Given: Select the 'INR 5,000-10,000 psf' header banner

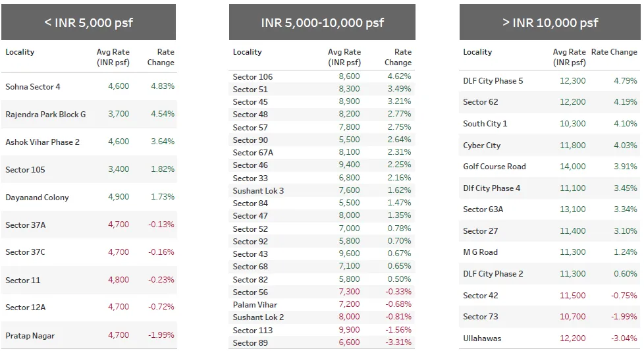Looking at the screenshot, I should tap(322, 22).
